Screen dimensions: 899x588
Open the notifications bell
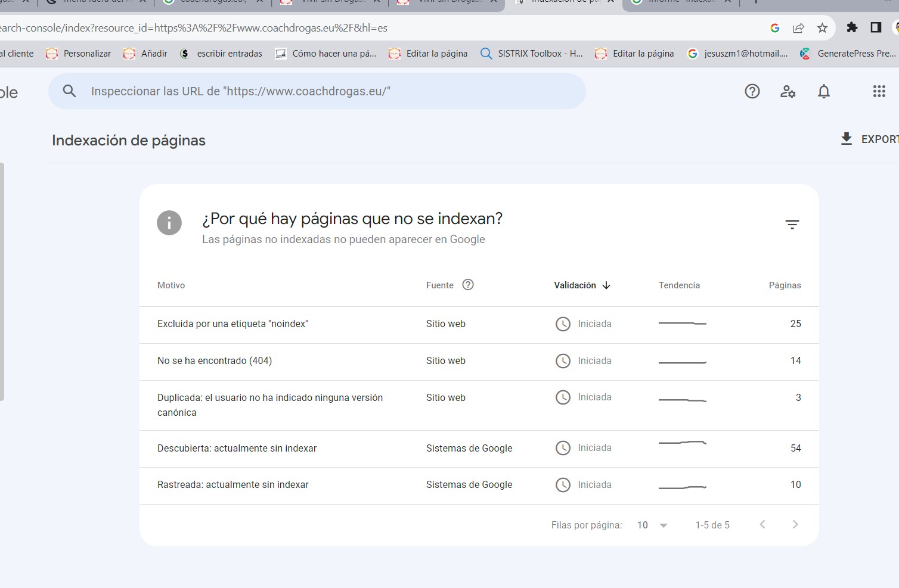pos(824,91)
